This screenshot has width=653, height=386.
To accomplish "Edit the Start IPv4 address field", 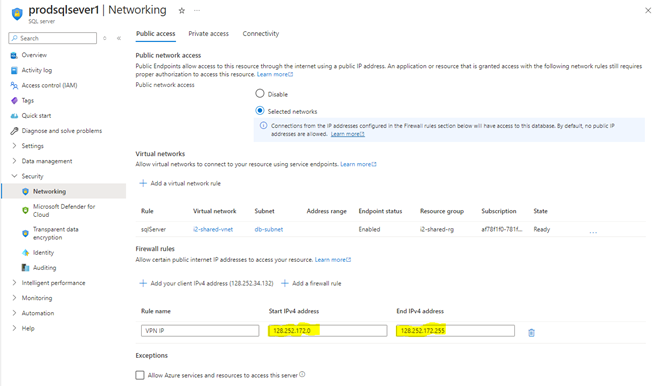I will pyautogui.click(x=328, y=331).
